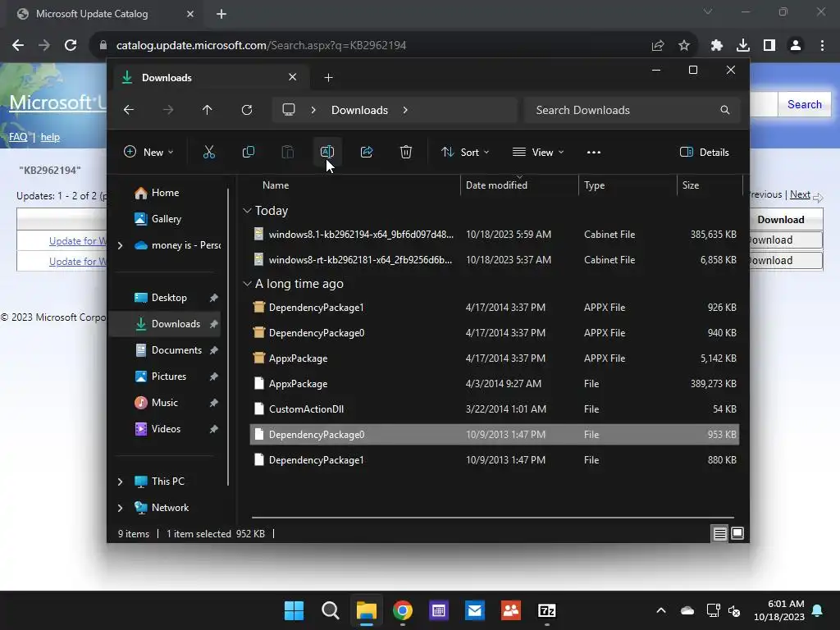Open the View dropdown
Viewport: 840px width, 630px height.
[x=538, y=152]
